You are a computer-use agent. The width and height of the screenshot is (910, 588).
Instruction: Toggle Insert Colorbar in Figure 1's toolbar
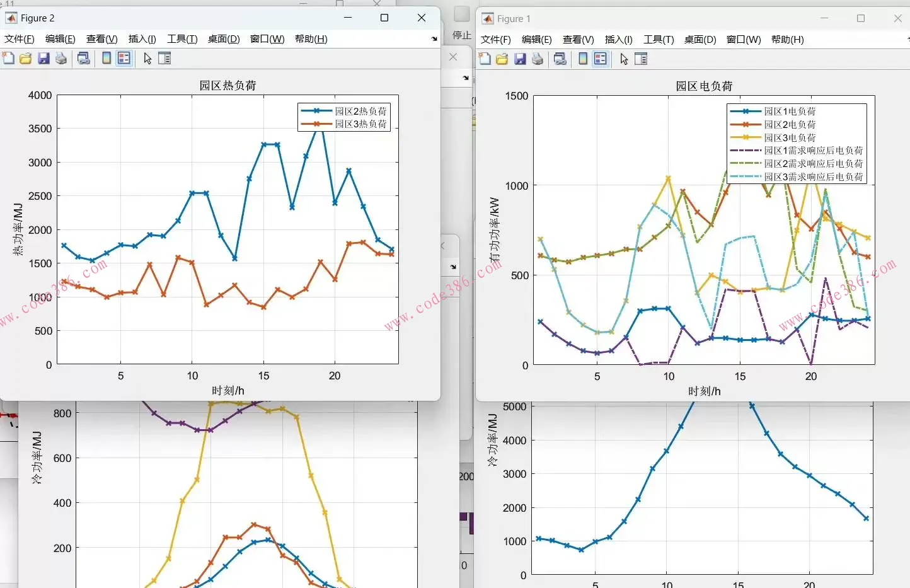pyautogui.click(x=583, y=59)
